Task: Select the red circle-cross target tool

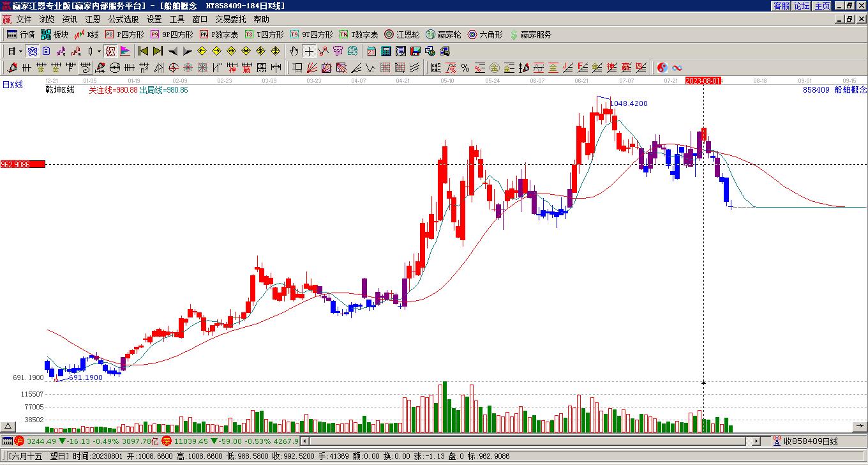Action: (x=173, y=68)
